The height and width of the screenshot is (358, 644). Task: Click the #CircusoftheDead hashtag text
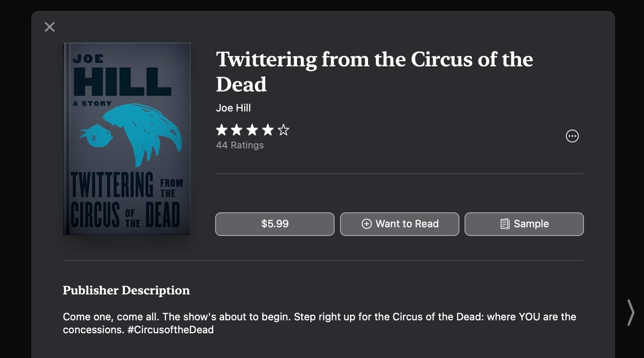[170, 330]
